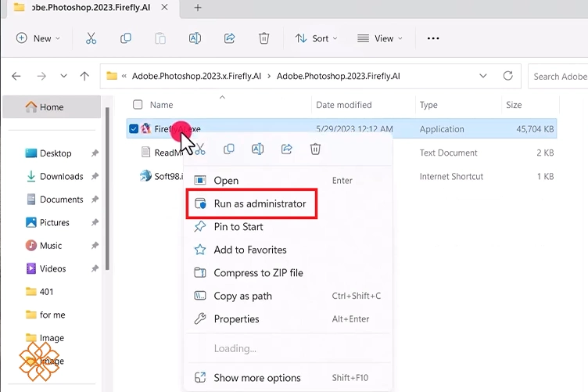This screenshot has width=588, height=392.
Task: Click the sidebar vertical scrollbar
Action: pyautogui.click(x=107, y=189)
